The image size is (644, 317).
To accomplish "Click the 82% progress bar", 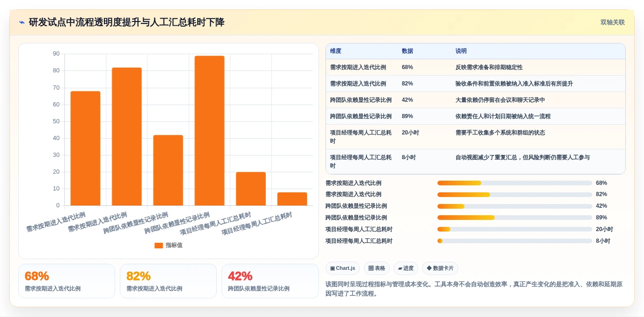I will (515, 194).
